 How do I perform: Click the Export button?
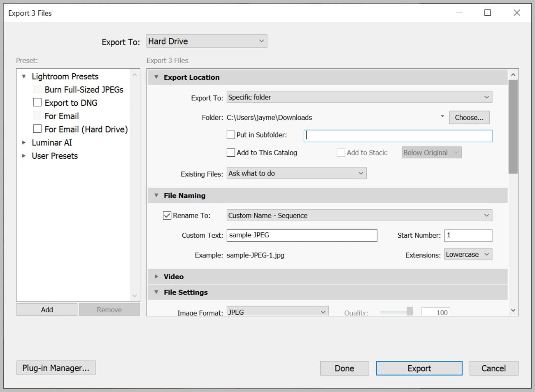pos(419,368)
